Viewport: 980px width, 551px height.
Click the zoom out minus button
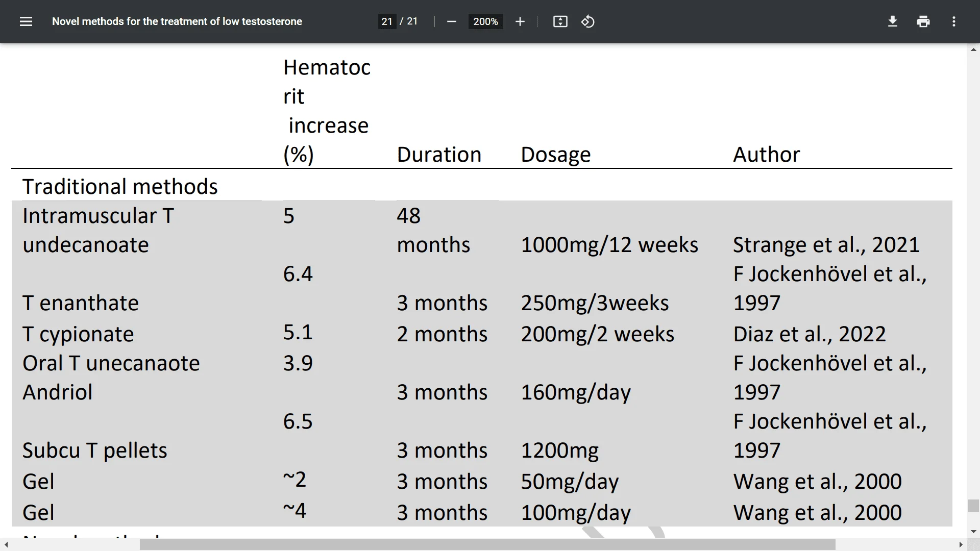tap(451, 21)
